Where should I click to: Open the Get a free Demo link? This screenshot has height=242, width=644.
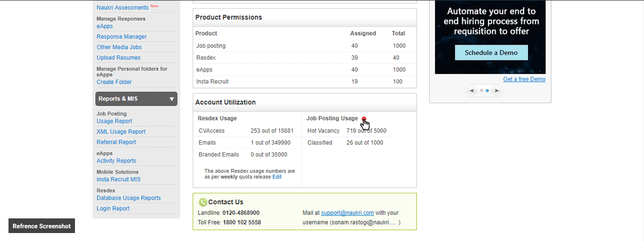coord(524,79)
